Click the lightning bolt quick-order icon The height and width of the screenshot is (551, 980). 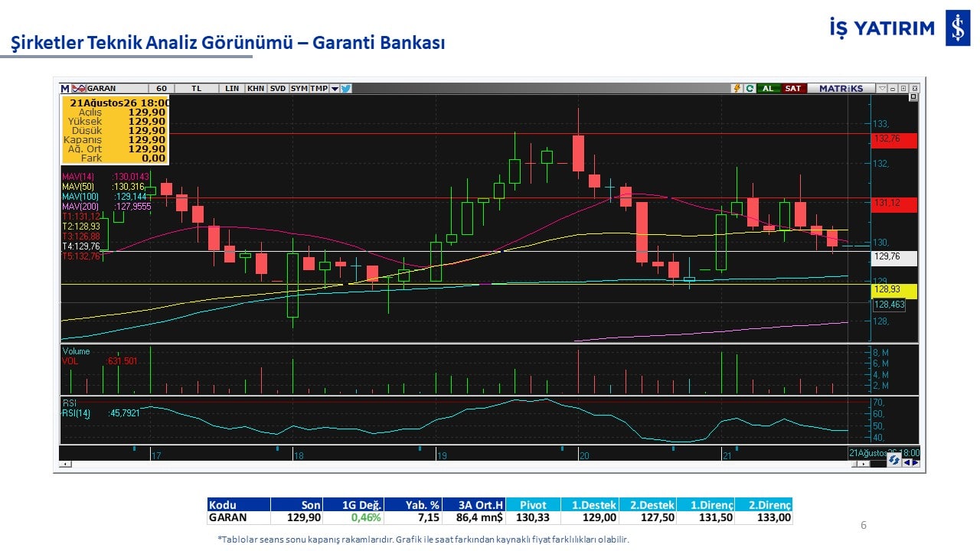[737, 88]
